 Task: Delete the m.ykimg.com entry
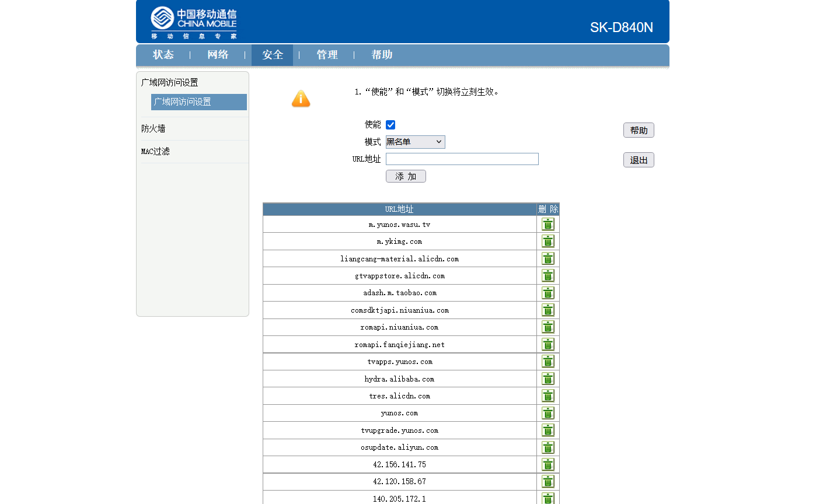click(x=548, y=242)
